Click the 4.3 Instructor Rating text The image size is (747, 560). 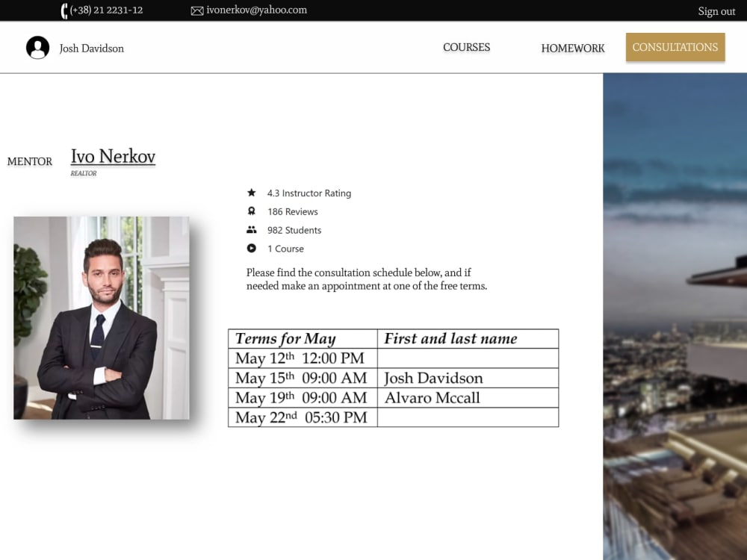coord(309,193)
